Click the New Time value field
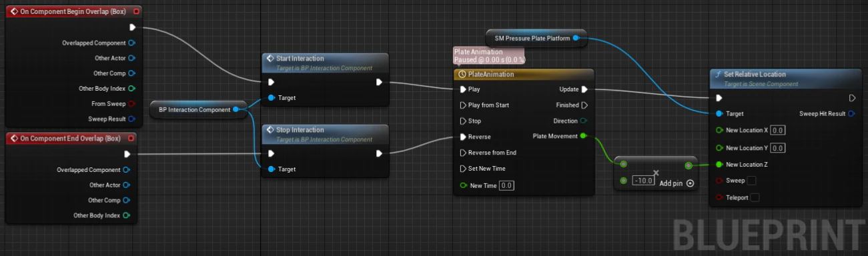 (x=506, y=185)
